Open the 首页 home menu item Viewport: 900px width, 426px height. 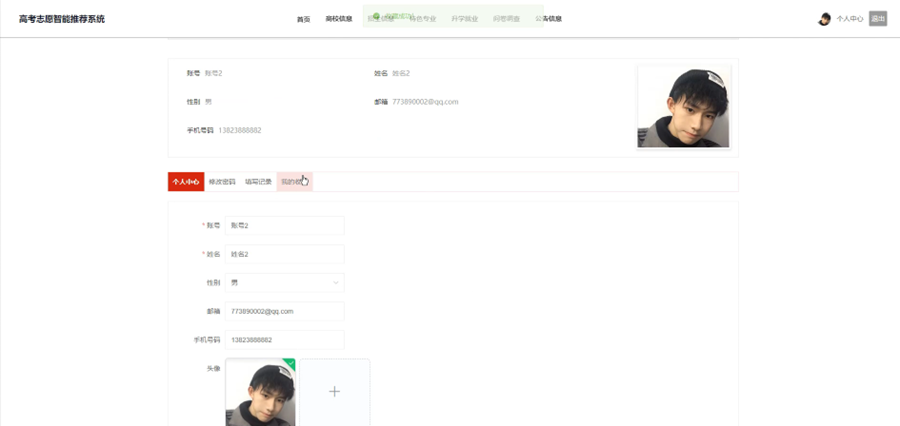[x=303, y=19]
